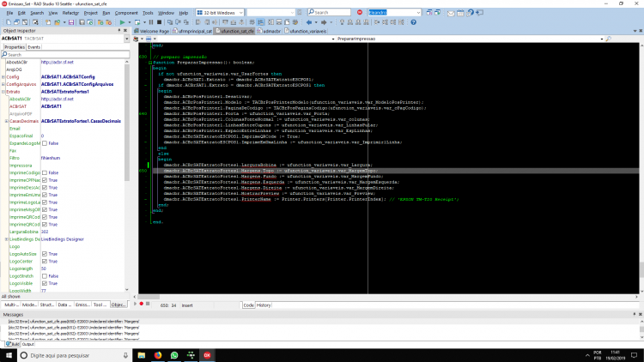Collapse the Extrato property node
Viewport: 644px width, 362px height.
click(x=3, y=92)
